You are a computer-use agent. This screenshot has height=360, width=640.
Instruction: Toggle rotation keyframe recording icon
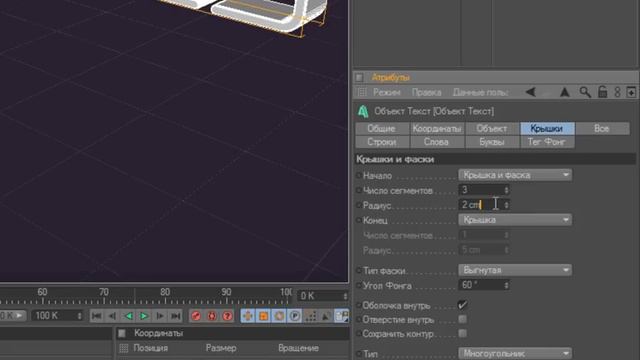click(x=279, y=316)
